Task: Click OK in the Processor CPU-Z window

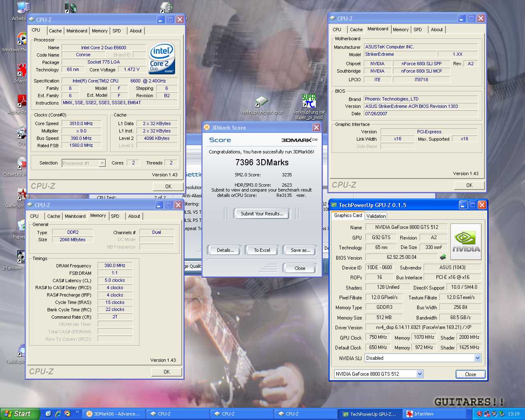Action: [168, 187]
